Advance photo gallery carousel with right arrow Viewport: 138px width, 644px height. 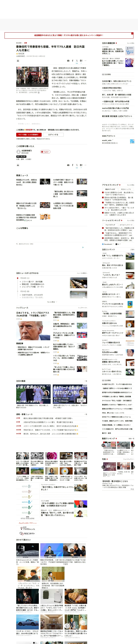point(133,467)
